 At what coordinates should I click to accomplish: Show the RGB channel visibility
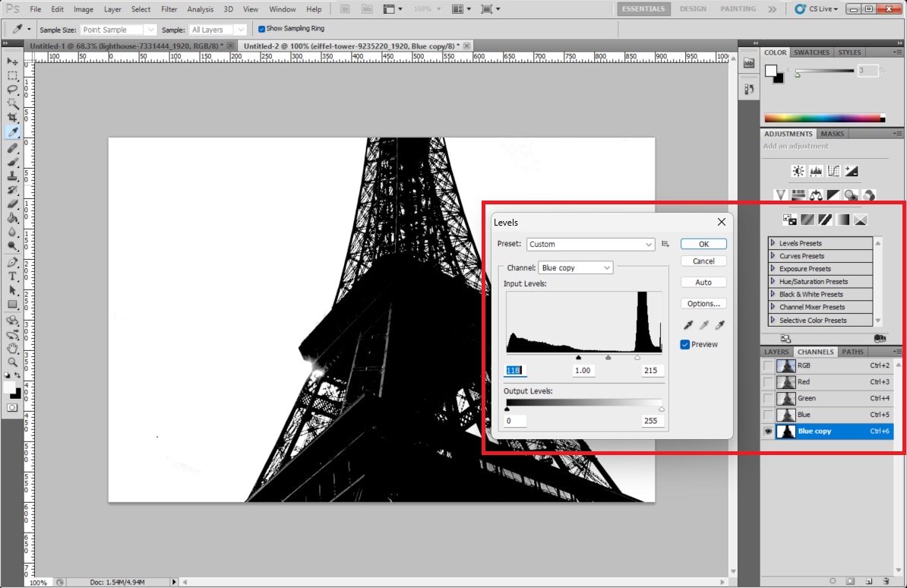767,365
